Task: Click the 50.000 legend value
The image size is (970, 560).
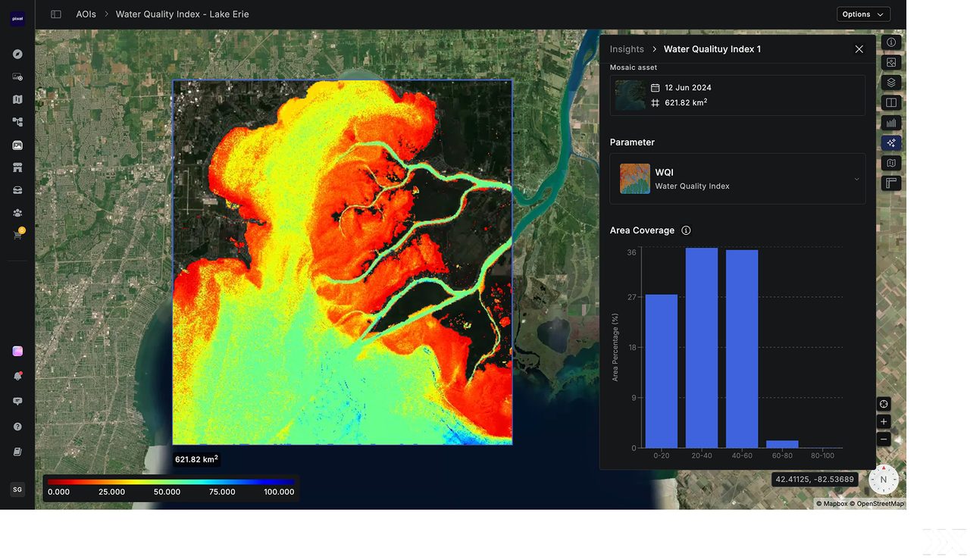Action: [167, 492]
